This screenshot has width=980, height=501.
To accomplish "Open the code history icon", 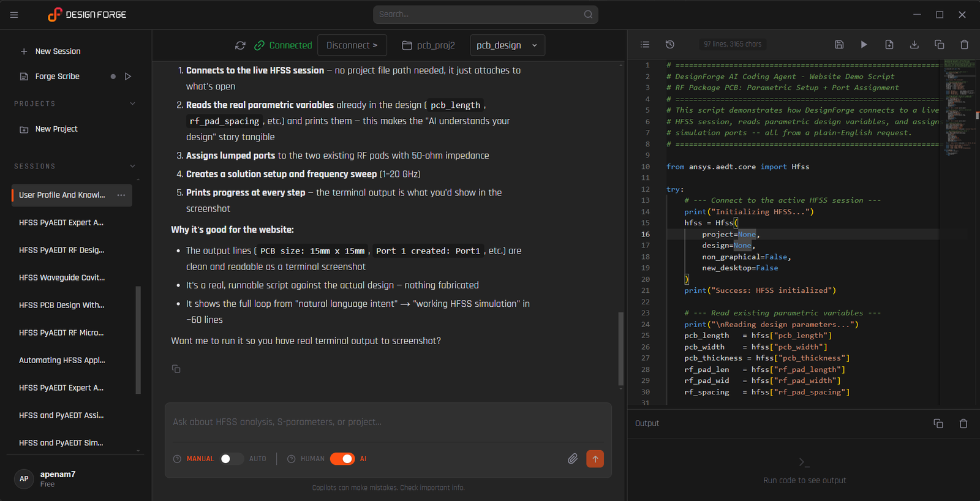I will (670, 45).
